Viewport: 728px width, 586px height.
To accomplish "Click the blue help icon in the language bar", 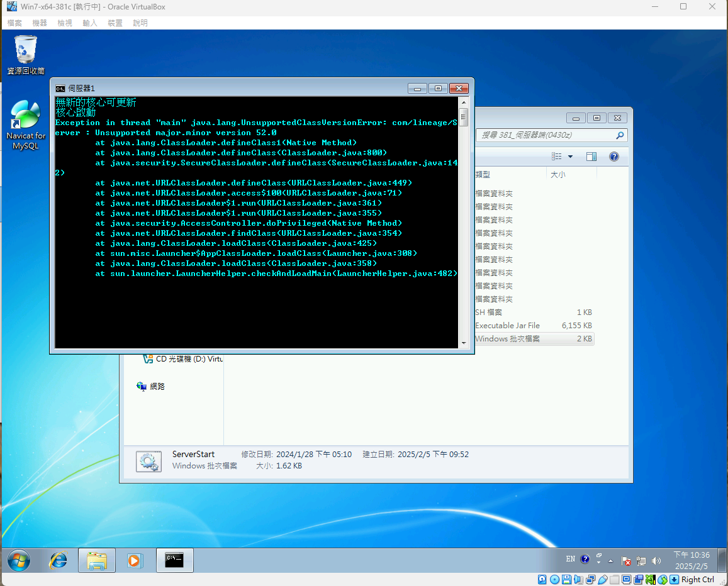I will pos(585,559).
